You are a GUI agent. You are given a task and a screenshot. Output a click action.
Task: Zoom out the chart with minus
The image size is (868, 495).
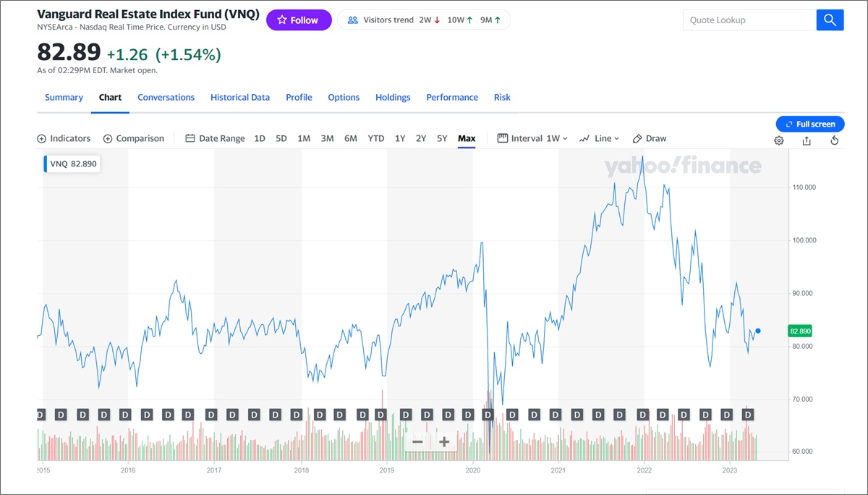(417, 441)
